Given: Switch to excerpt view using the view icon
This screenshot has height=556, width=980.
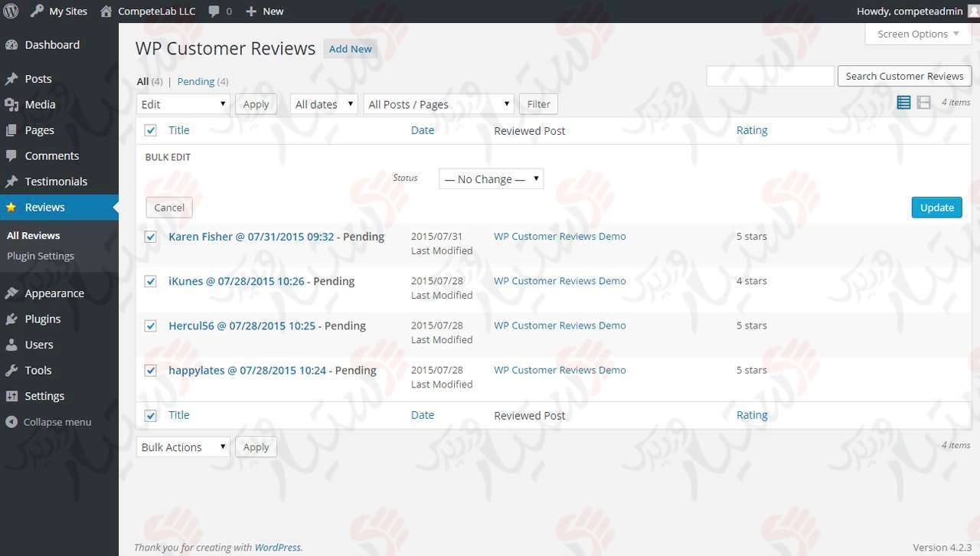Looking at the screenshot, I should 924,102.
